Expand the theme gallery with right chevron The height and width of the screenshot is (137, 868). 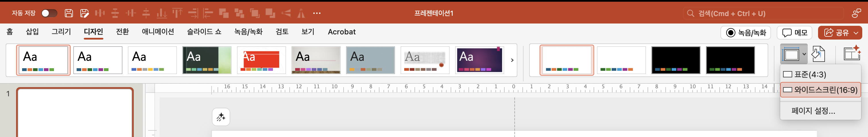pos(512,60)
